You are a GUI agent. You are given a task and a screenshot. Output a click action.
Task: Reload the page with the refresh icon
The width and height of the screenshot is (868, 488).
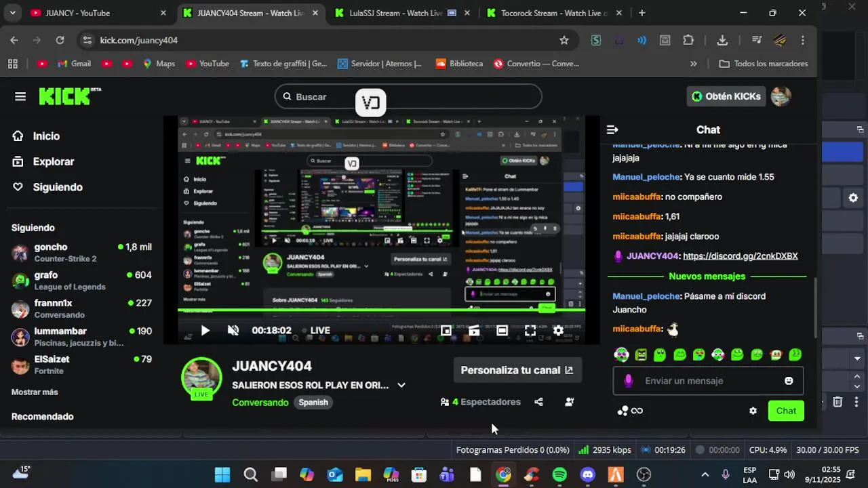(x=60, y=40)
